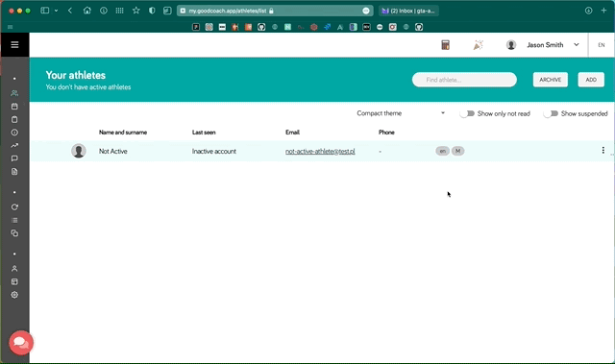Click the clipboard icon in sidebar
Image resolution: width=615 pixels, height=364 pixels.
coord(14,119)
